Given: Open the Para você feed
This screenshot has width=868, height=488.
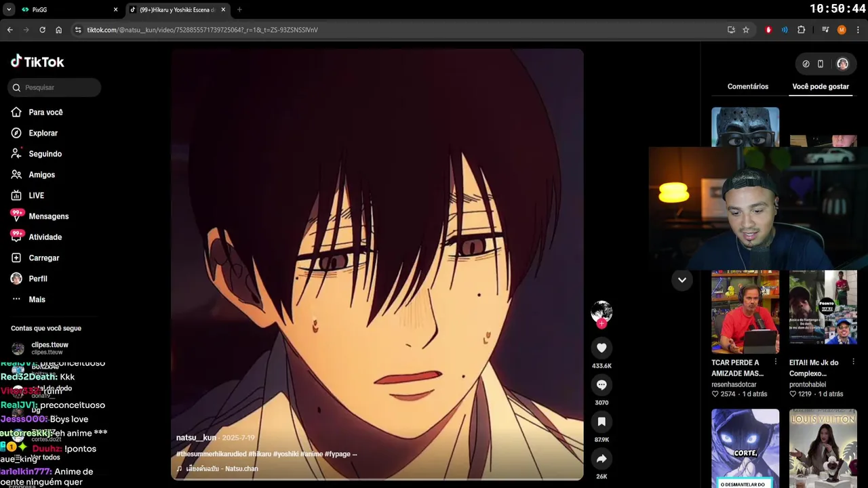Looking at the screenshot, I should [x=45, y=113].
